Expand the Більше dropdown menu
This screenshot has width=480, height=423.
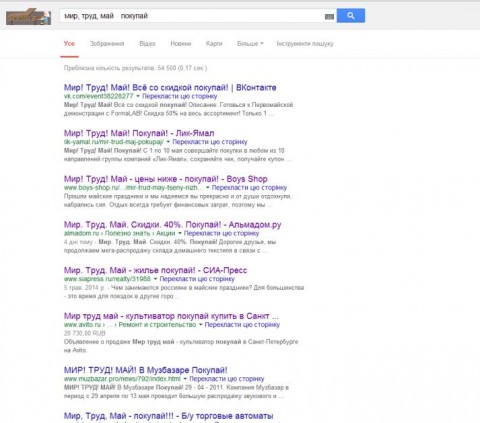(x=250, y=44)
